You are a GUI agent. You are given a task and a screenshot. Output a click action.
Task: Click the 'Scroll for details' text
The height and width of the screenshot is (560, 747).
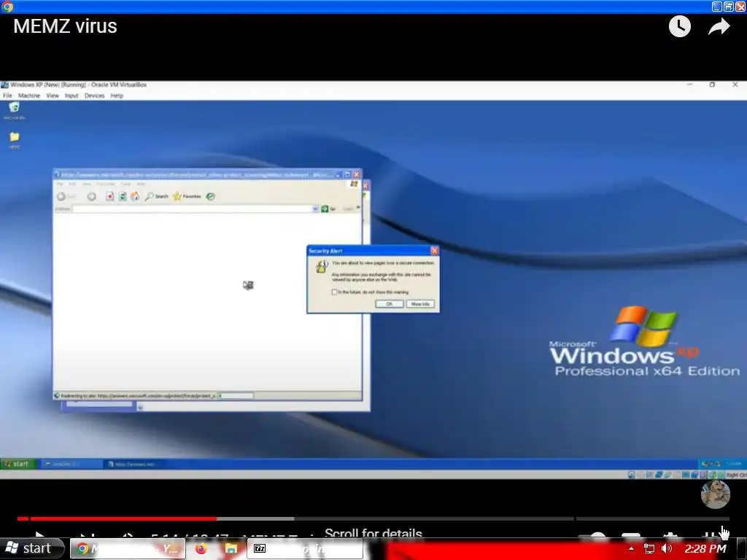(373, 533)
